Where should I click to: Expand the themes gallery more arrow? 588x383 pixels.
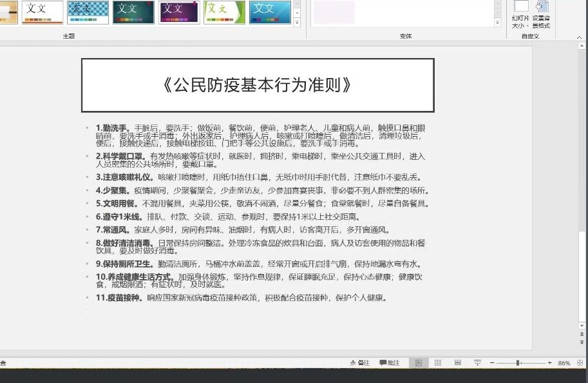pyautogui.click(x=297, y=22)
